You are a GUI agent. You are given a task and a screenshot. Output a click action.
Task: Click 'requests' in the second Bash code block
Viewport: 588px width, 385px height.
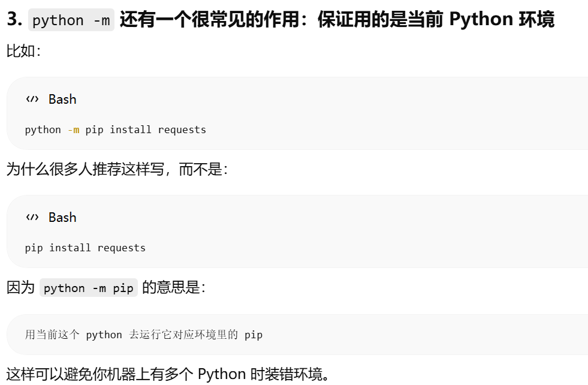[122, 248]
